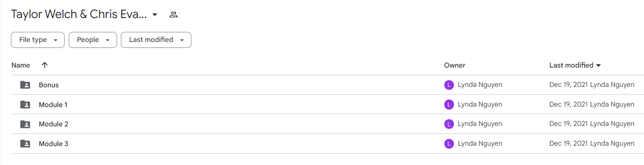The image size is (644, 165).
Task: Click the Bonus shared folder icon
Action: [25, 85]
